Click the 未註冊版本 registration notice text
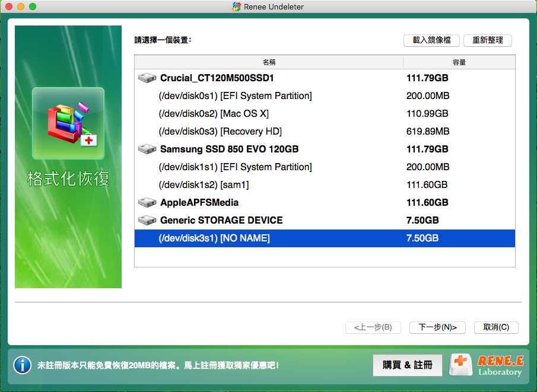Image resolution: width=537 pixels, height=392 pixels. pos(158,365)
